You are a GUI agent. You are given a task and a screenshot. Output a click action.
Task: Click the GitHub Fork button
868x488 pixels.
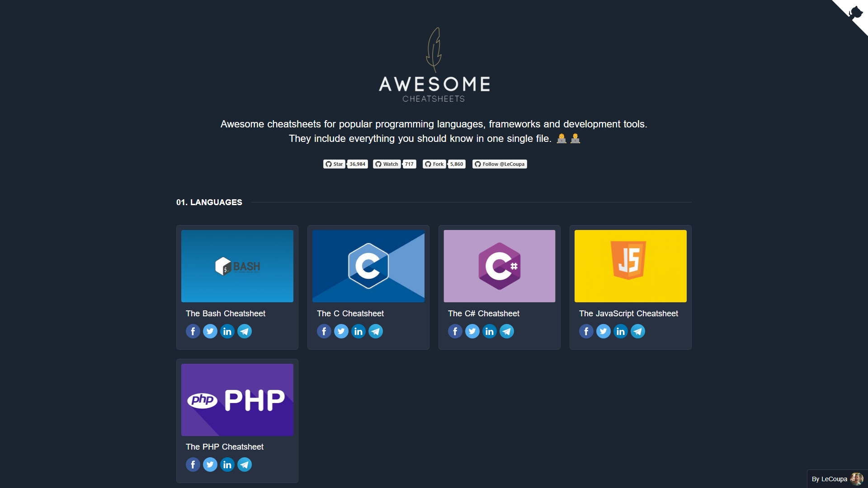pos(434,164)
